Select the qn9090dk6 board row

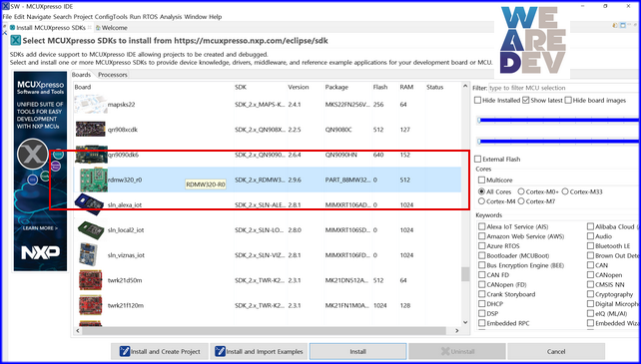point(268,155)
